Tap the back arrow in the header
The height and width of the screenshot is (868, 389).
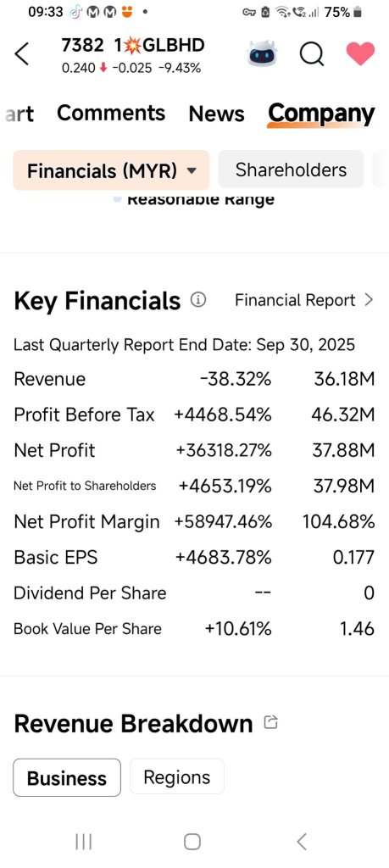[x=21, y=54]
